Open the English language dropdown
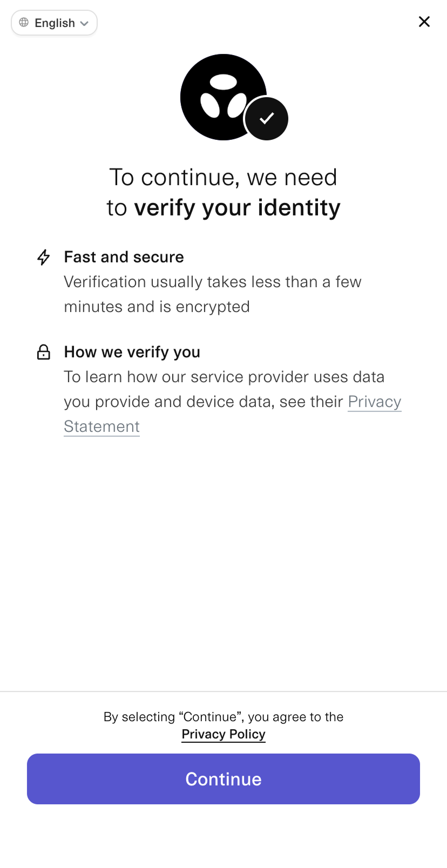This screenshot has width=447, height=868. pyautogui.click(x=54, y=23)
